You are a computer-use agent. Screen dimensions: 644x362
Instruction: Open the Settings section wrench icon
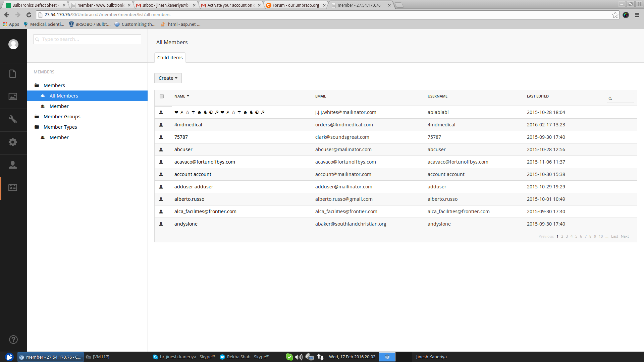click(x=13, y=119)
